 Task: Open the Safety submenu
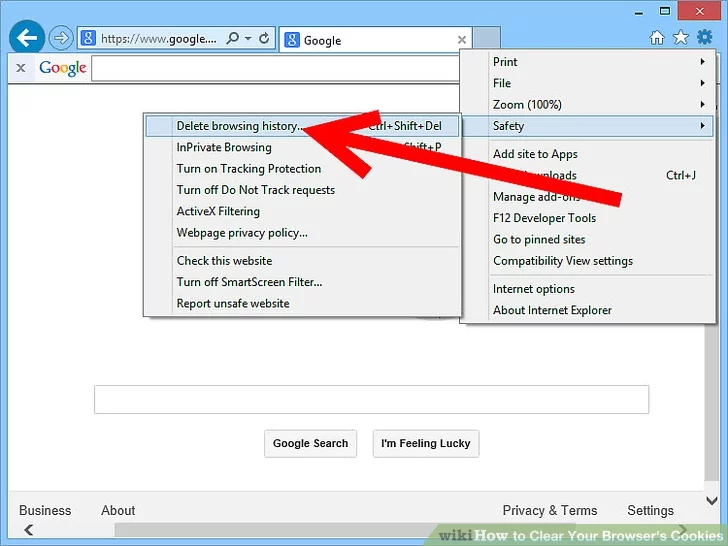[x=587, y=126]
